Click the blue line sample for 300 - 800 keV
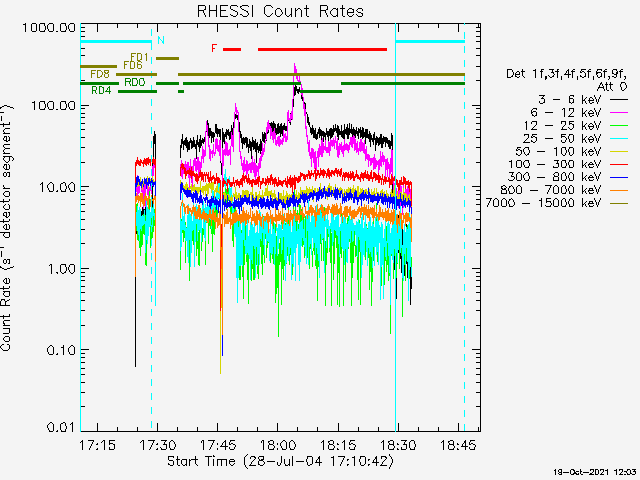This screenshot has width=640, height=480. tap(619, 177)
